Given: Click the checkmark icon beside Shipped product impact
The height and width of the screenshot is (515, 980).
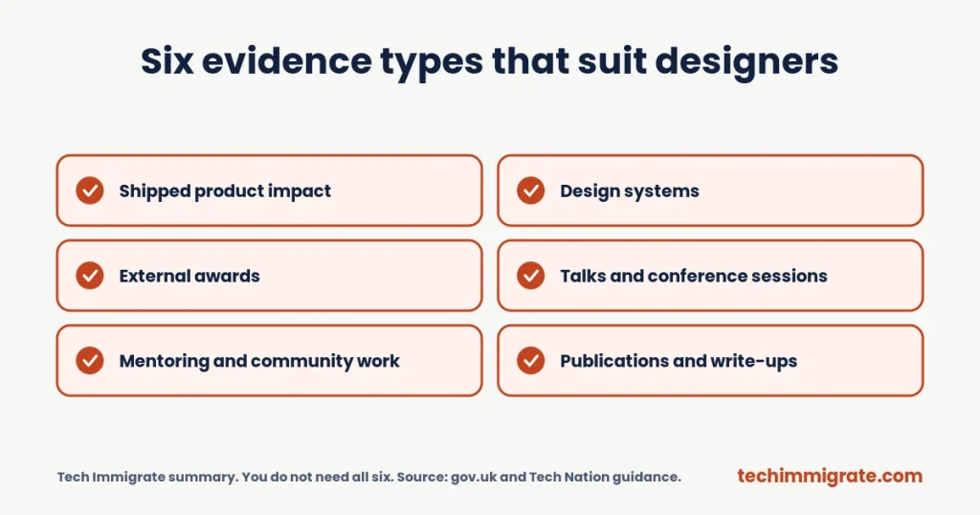Looking at the screenshot, I should [89, 190].
